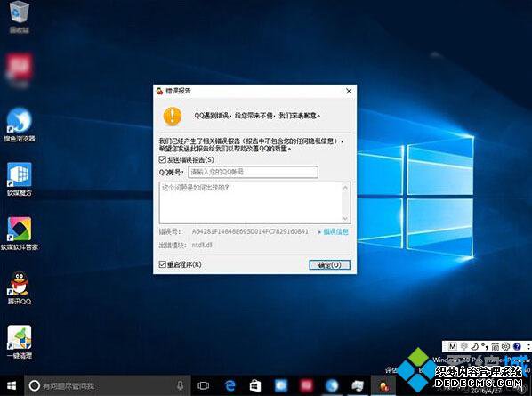
Task: Click the Cortana search box
Action: 108,385
